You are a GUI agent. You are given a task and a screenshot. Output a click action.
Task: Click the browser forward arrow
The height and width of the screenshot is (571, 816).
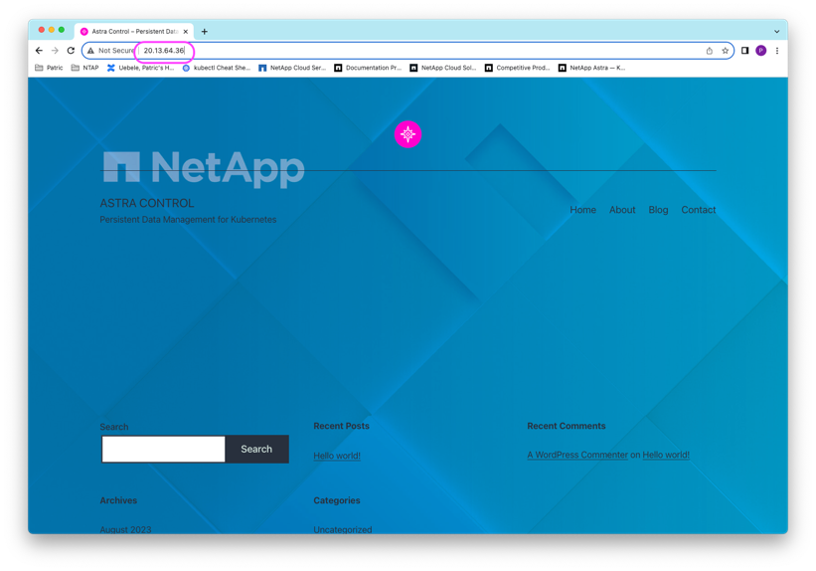(55, 50)
